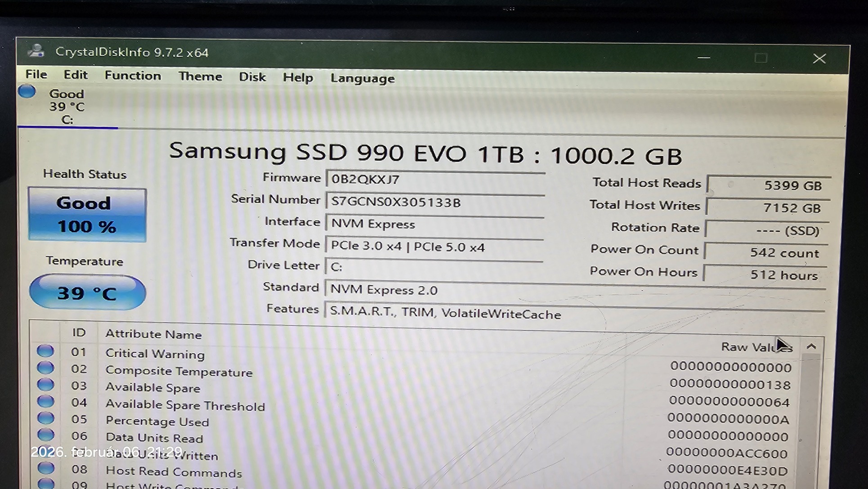Open the Disk menu
Viewport: 868px width, 489px height.
click(x=252, y=77)
